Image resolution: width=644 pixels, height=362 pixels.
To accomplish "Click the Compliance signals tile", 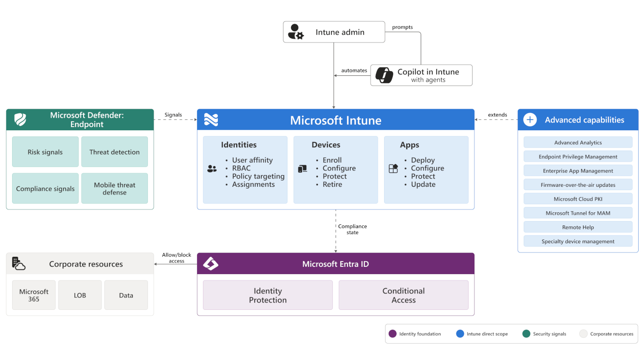I will pos(45,189).
